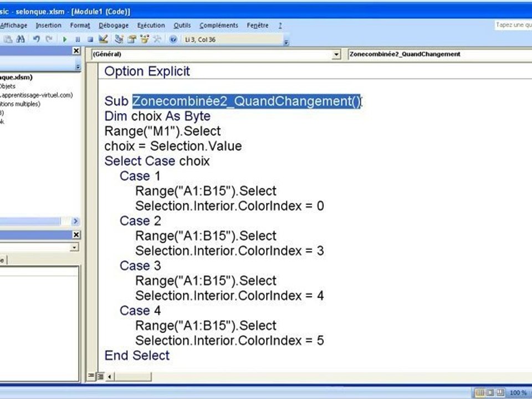
Task: Click the Li 3, Col 36 indicator
Action: pyautogui.click(x=200, y=40)
